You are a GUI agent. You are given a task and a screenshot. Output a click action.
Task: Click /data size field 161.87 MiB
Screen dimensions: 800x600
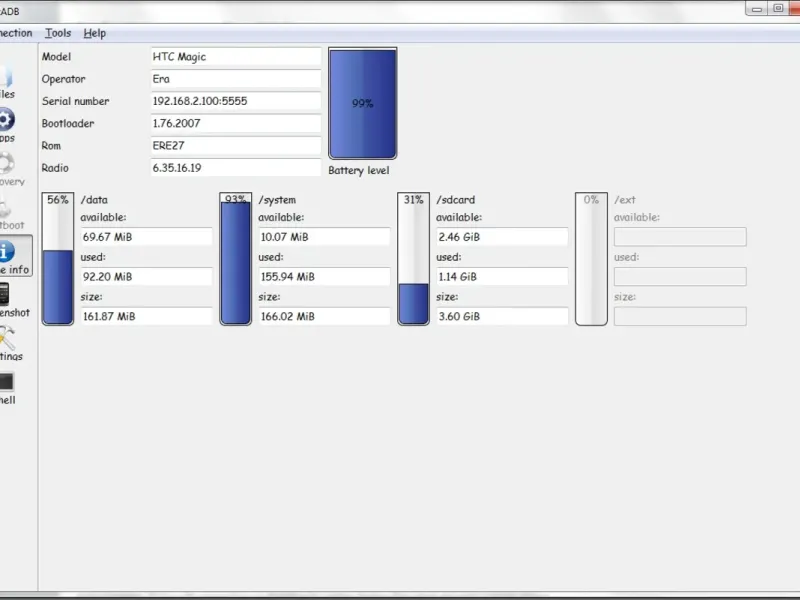tap(146, 316)
